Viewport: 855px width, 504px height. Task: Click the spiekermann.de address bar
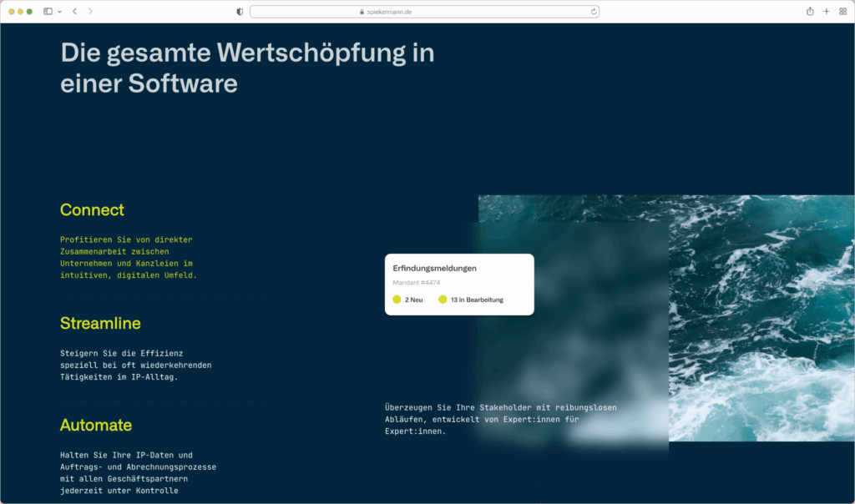pyautogui.click(x=424, y=12)
